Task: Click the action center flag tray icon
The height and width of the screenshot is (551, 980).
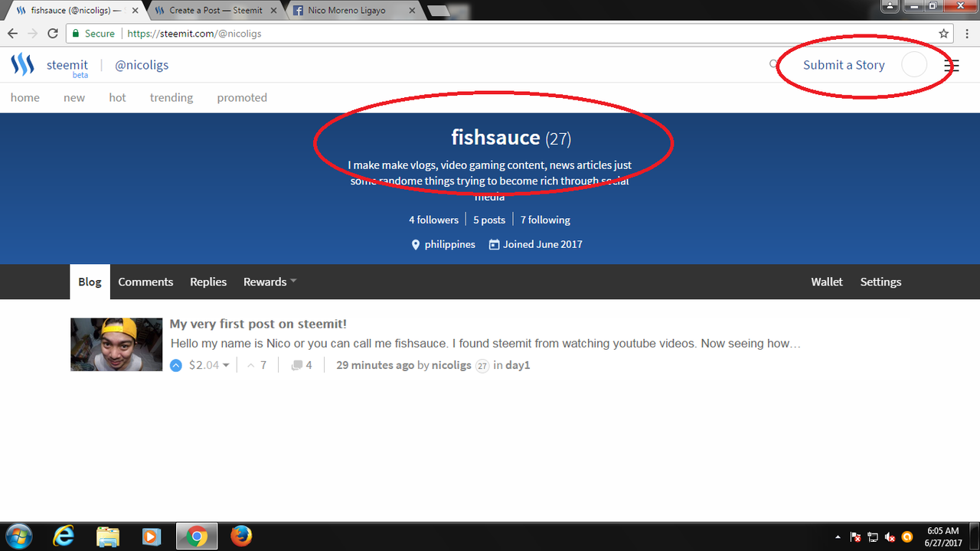Action: coord(856,537)
